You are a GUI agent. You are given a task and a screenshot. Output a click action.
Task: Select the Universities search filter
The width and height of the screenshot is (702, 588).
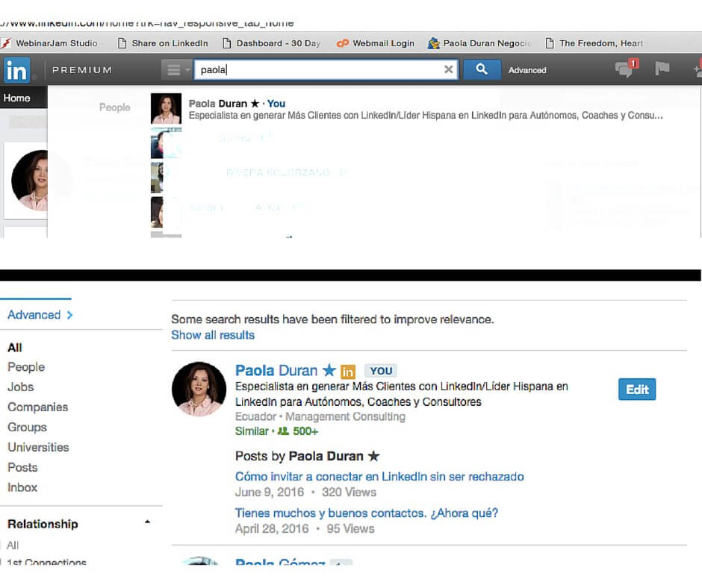[38, 448]
